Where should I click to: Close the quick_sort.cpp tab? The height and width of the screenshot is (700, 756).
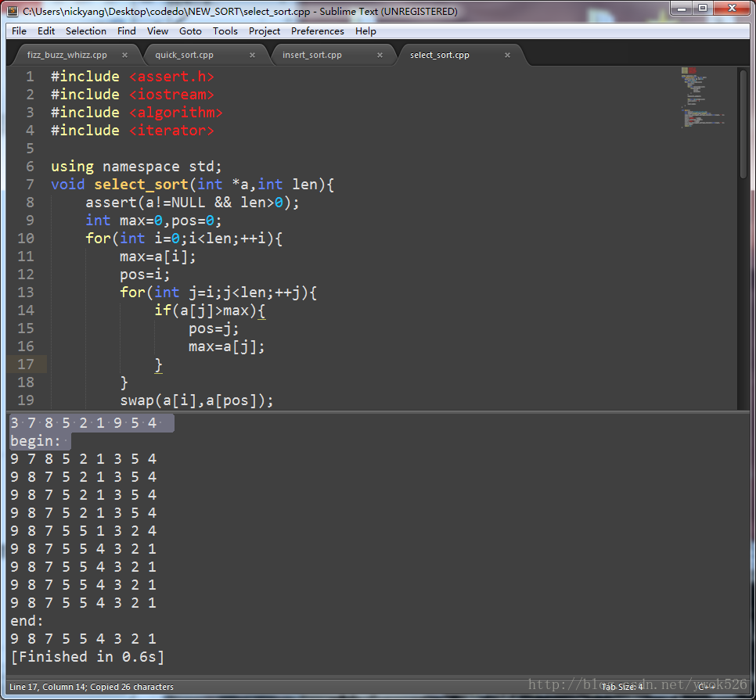pyautogui.click(x=252, y=55)
